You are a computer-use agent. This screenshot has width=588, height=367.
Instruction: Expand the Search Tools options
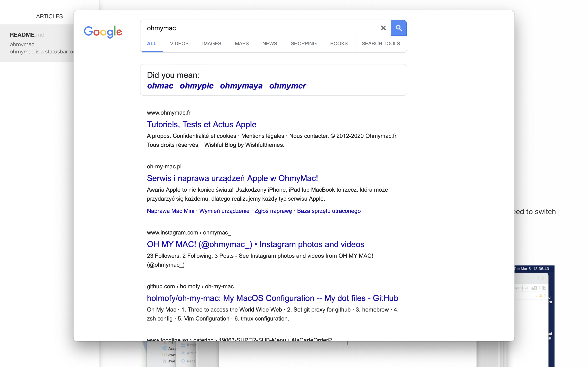(x=381, y=43)
